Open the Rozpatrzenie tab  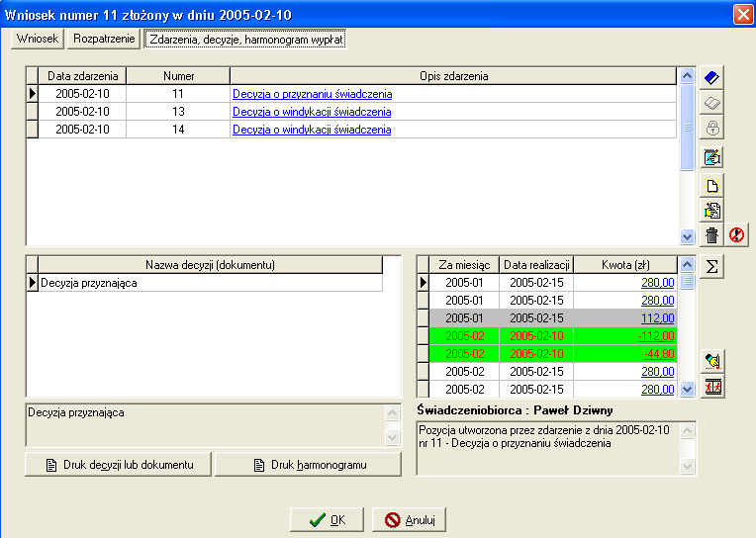(104, 39)
